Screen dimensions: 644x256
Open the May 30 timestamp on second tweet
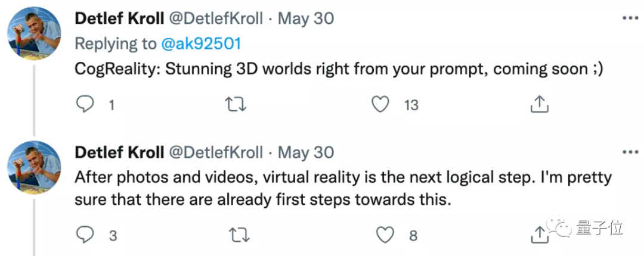306,152
